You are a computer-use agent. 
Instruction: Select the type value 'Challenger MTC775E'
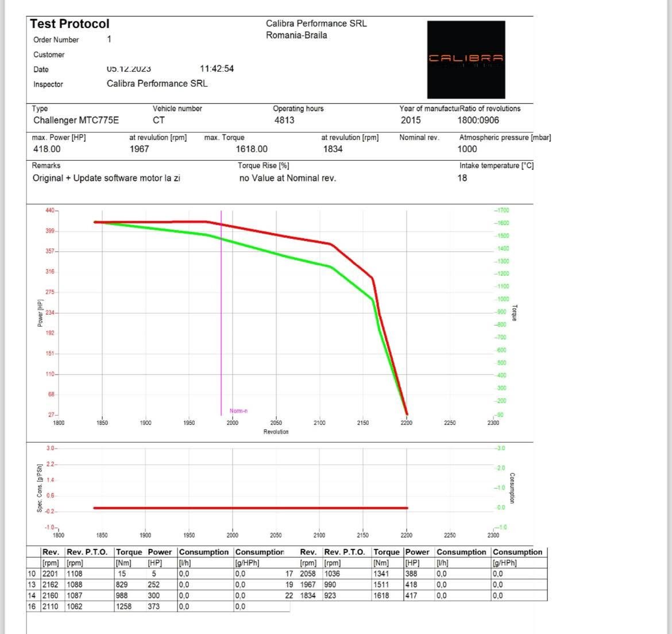[x=76, y=120]
